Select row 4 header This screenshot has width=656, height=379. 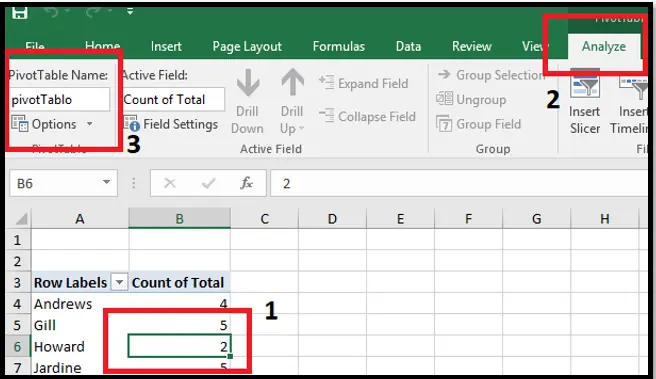tap(18, 304)
